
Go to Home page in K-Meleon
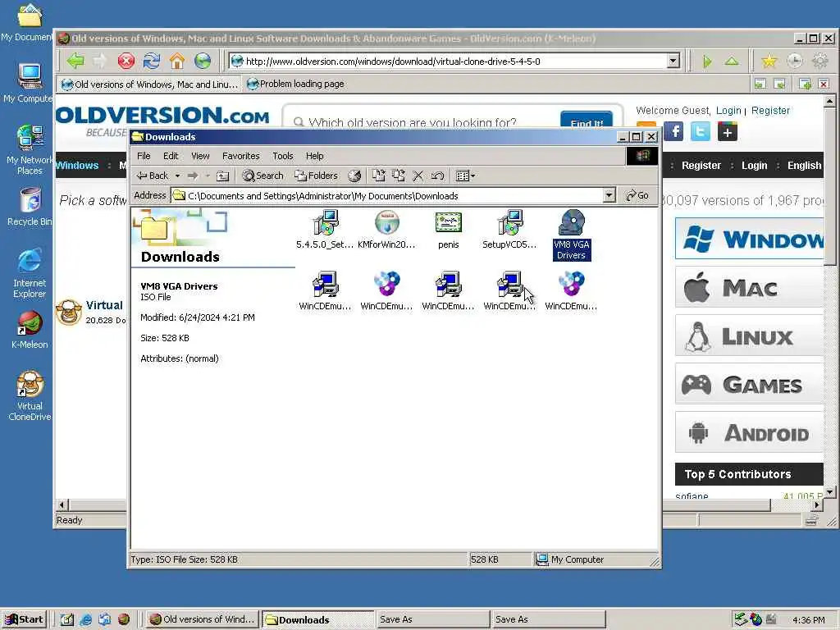point(177,61)
